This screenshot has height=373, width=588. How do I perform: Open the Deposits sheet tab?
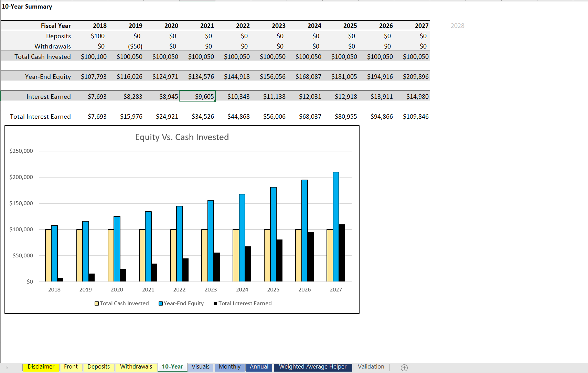[98, 367]
